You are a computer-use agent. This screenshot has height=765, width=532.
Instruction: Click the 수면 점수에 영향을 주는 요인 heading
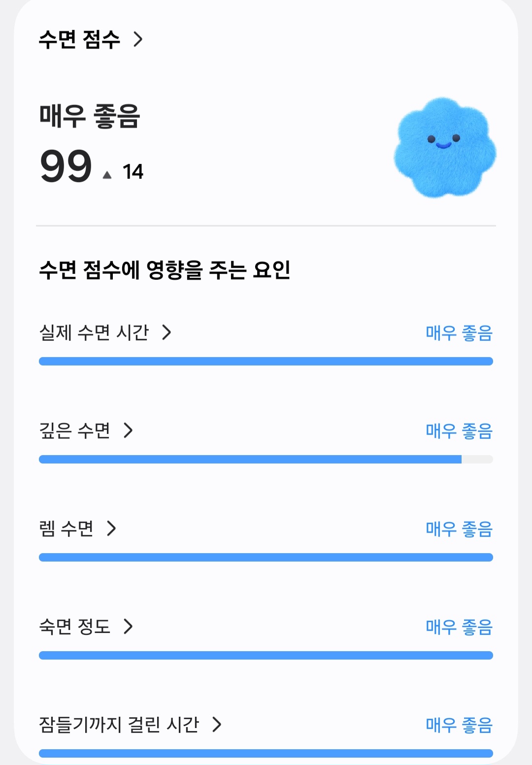(165, 269)
